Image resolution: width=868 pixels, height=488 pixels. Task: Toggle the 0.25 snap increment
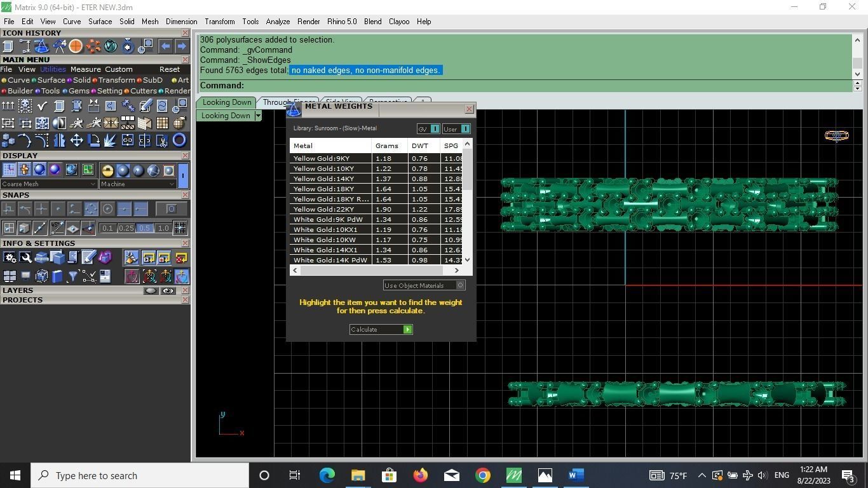(126, 228)
